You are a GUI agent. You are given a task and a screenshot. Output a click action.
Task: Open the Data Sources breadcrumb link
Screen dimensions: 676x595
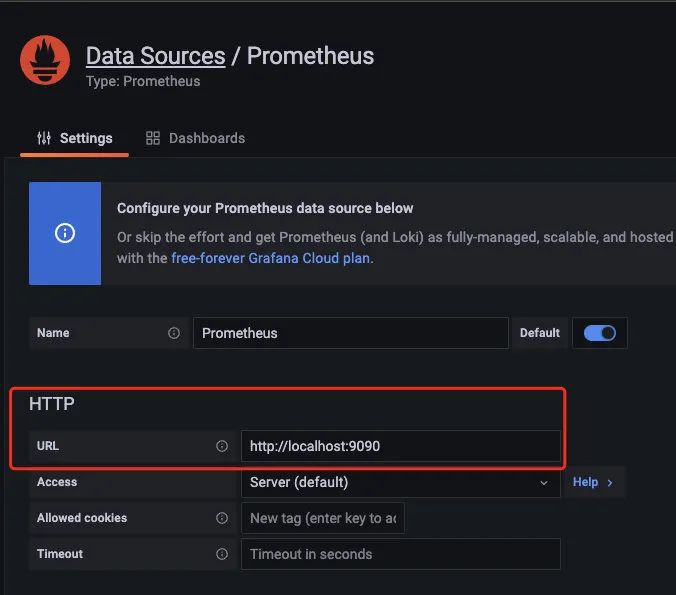click(155, 56)
